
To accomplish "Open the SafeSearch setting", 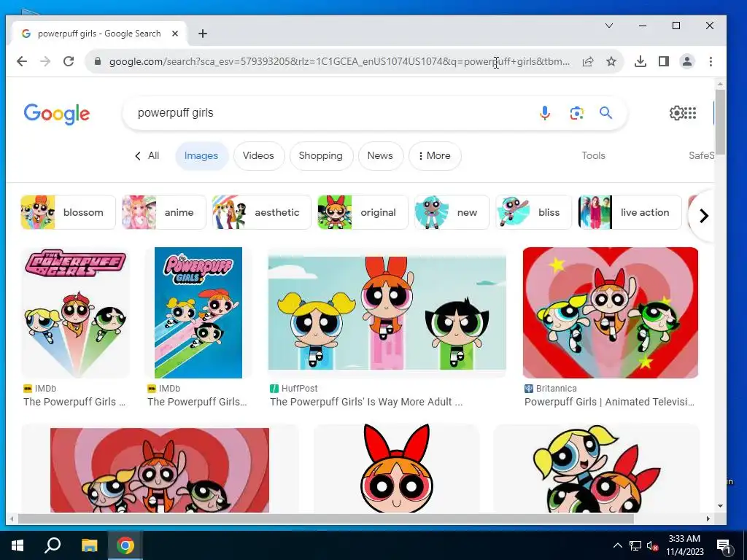I will (x=701, y=156).
